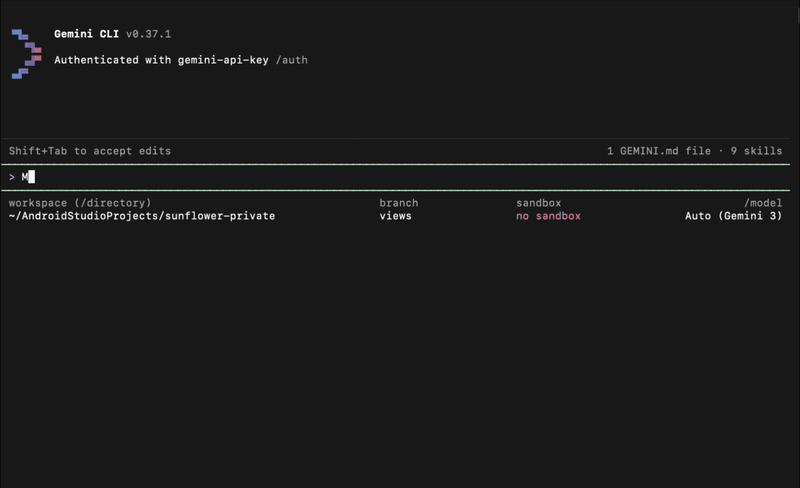Click 'Authenticated with gemini-api-key' text

tap(161, 60)
